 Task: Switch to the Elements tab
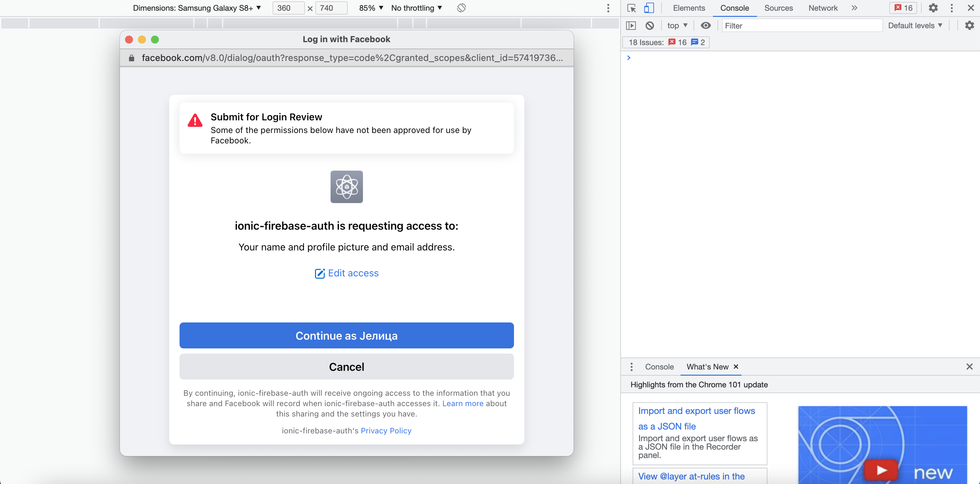click(689, 8)
